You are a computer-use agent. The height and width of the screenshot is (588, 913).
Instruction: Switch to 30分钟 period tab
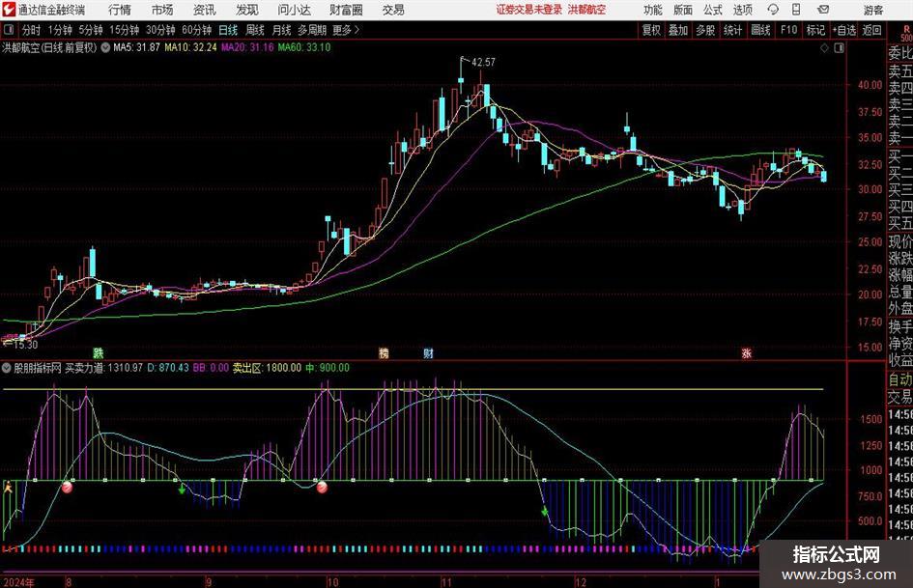click(x=160, y=30)
